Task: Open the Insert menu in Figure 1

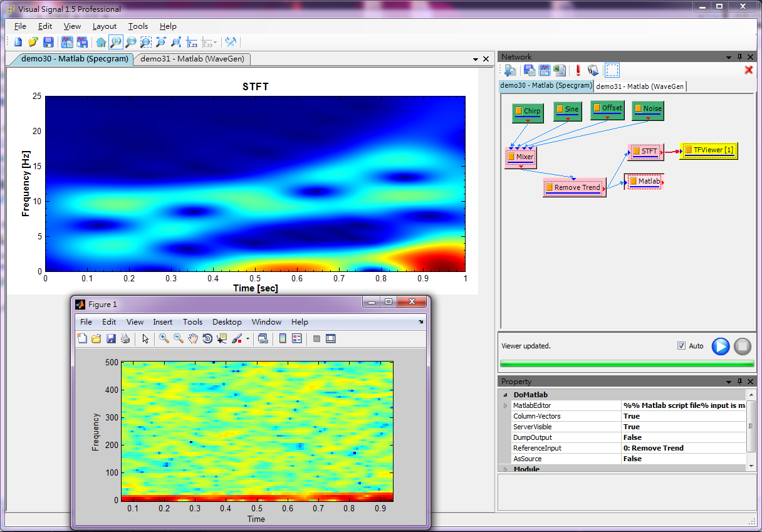Action: 163,322
